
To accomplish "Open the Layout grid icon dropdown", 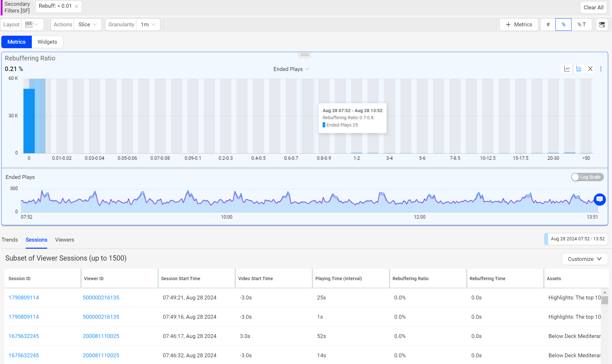I will point(32,24).
